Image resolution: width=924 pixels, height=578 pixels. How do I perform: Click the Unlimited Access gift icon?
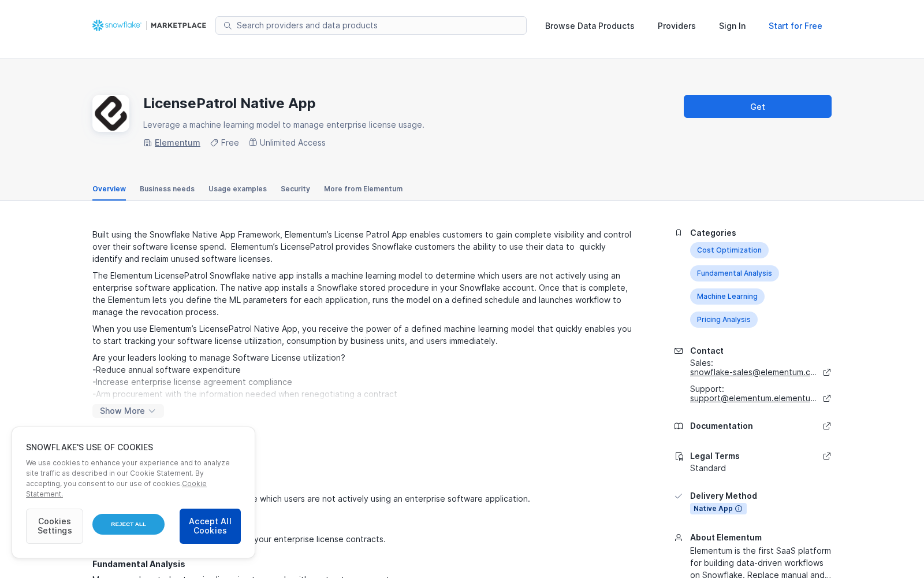[253, 142]
